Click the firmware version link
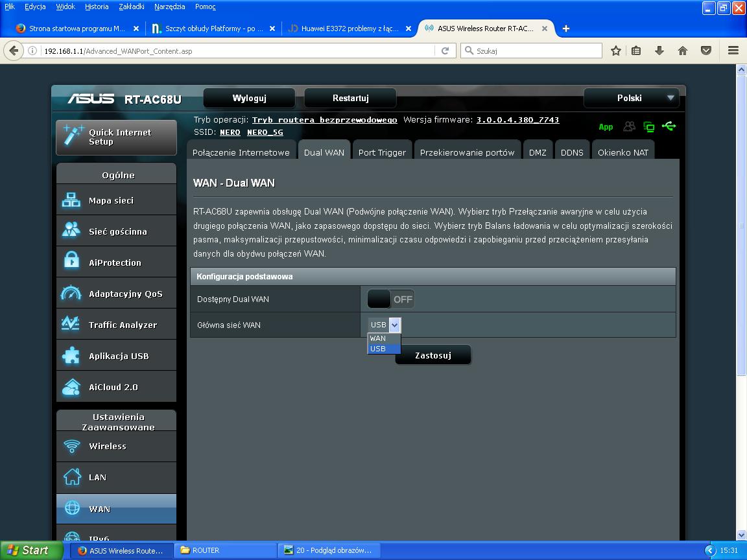Image resolution: width=747 pixels, height=560 pixels. tap(517, 120)
